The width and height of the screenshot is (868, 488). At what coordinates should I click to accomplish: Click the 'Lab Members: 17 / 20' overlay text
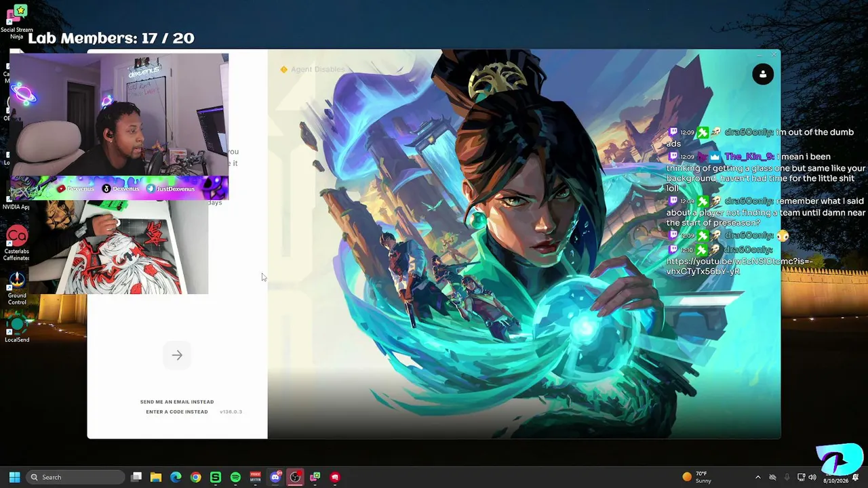point(111,39)
